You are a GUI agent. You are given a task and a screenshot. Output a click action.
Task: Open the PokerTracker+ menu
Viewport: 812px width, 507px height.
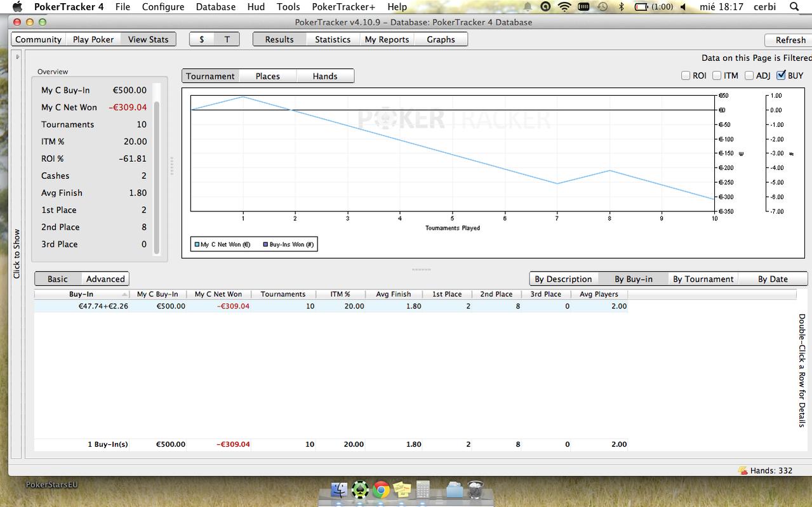(343, 6)
